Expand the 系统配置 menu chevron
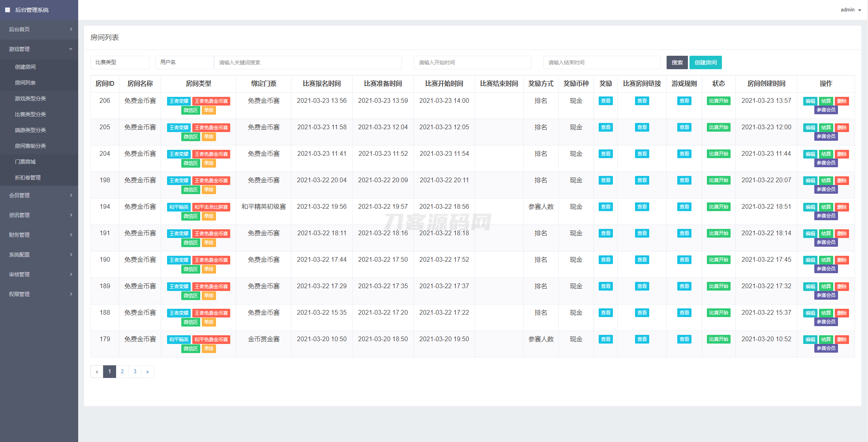Image resolution: width=868 pixels, height=442 pixels. tap(71, 255)
